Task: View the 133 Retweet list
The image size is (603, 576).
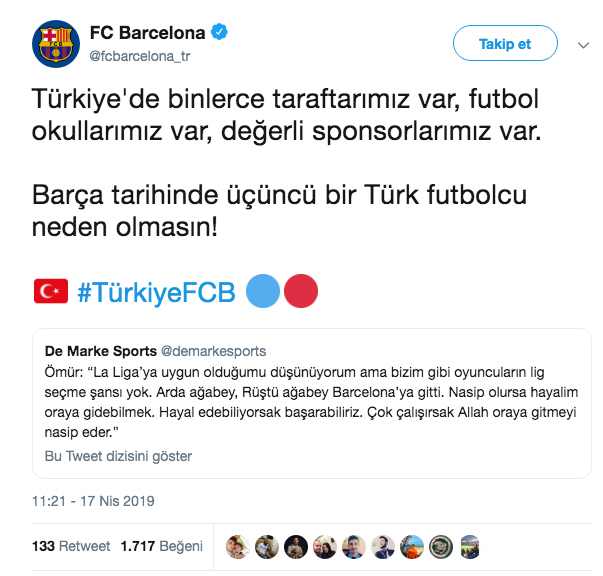Action: point(70,547)
